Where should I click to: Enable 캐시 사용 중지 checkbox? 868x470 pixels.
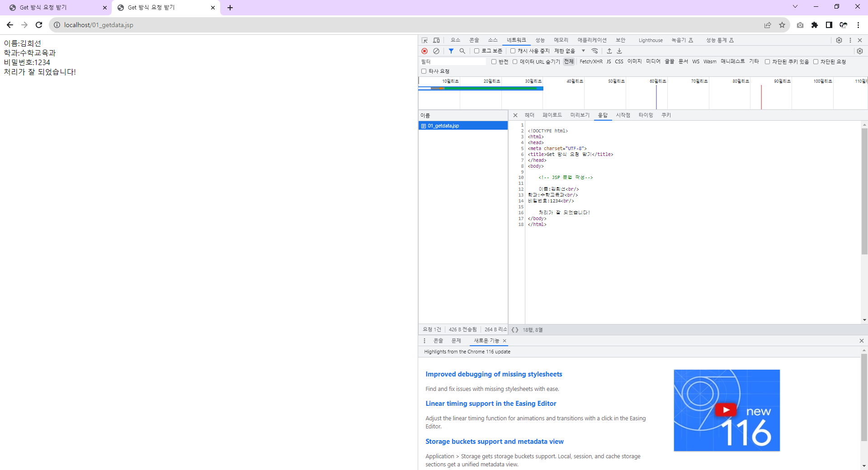click(513, 51)
